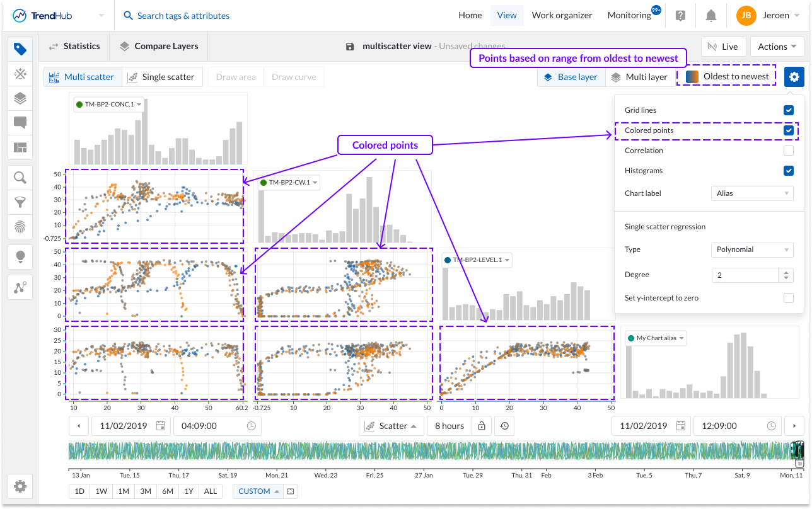Enable the Correlation checkbox
The width and height of the screenshot is (812, 509).
pyautogui.click(x=788, y=151)
